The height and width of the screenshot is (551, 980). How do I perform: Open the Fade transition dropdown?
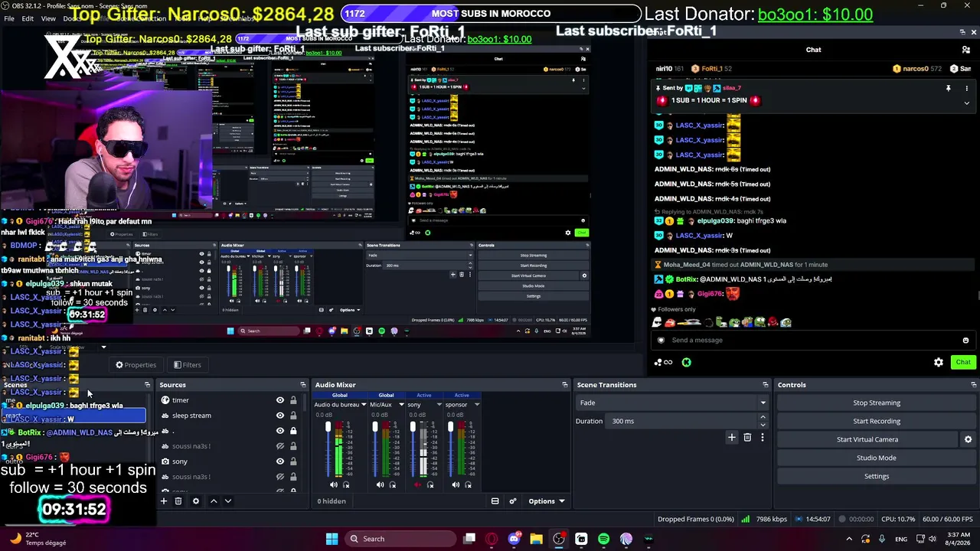click(x=672, y=403)
